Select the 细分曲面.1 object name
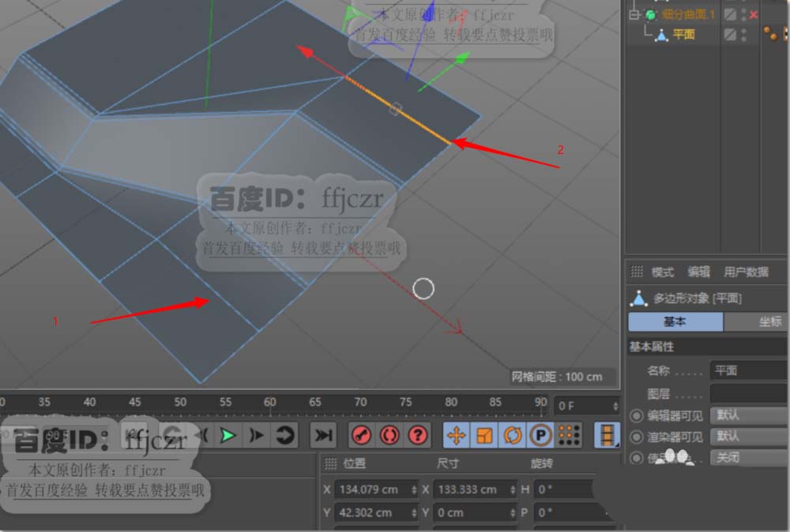 tap(688, 14)
